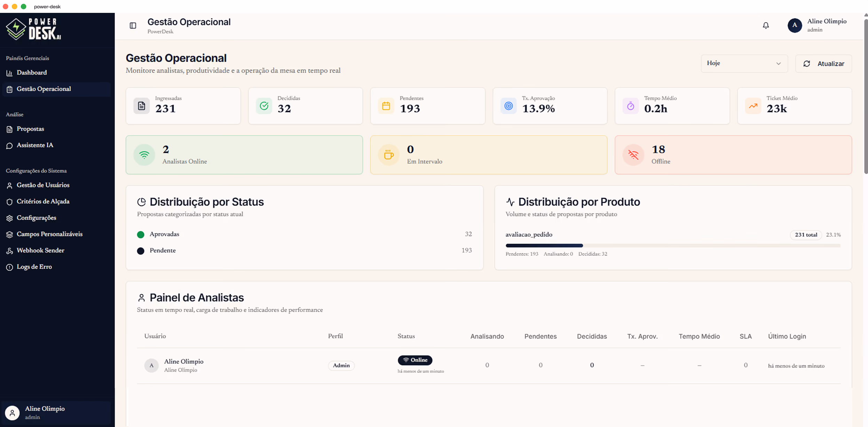
Task: Click the Ticket Médio trending icon
Action: coord(753,106)
